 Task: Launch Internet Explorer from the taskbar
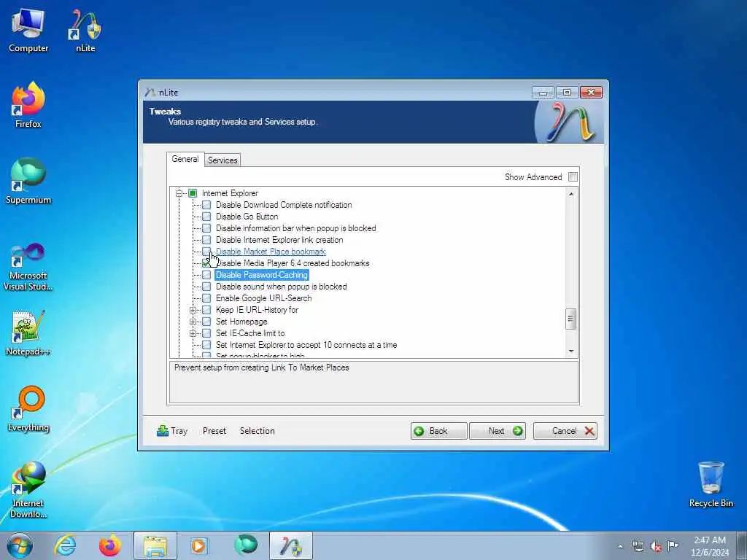tap(65, 545)
